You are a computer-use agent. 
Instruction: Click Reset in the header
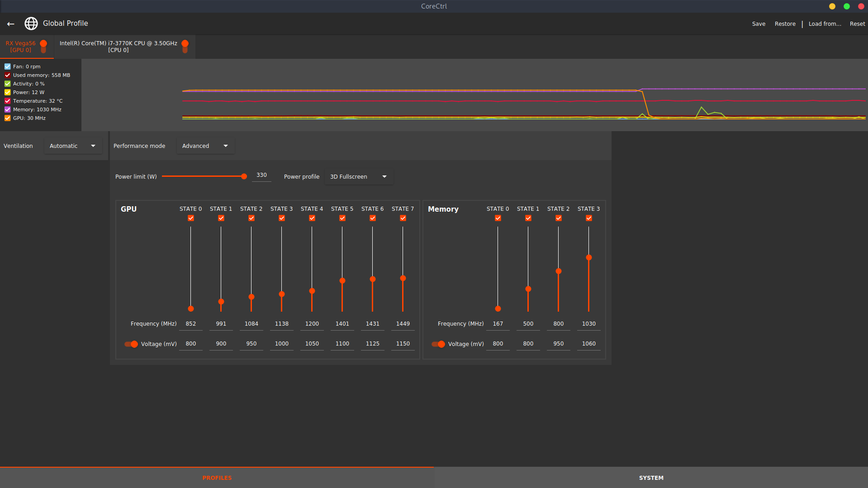[857, 24]
